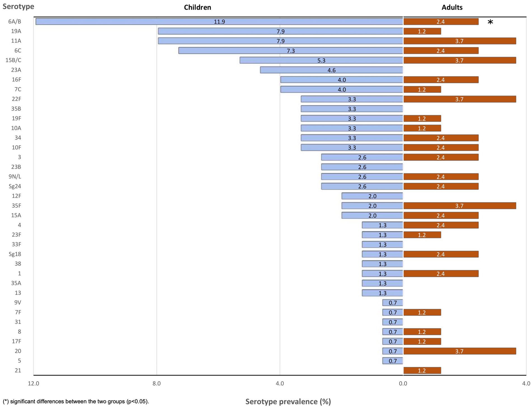Click the 3.7 adults bar for 35F
The image size is (532, 408).
460,206
